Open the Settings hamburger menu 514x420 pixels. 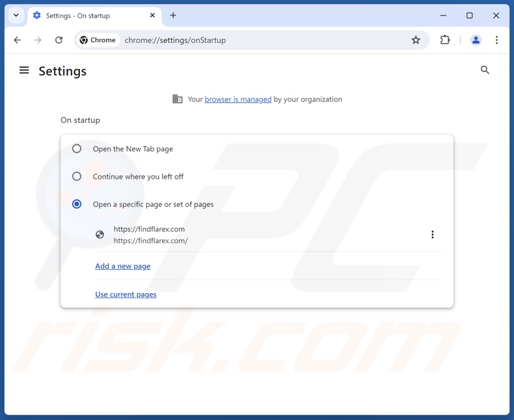pyautogui.click(x=24, y=70)
